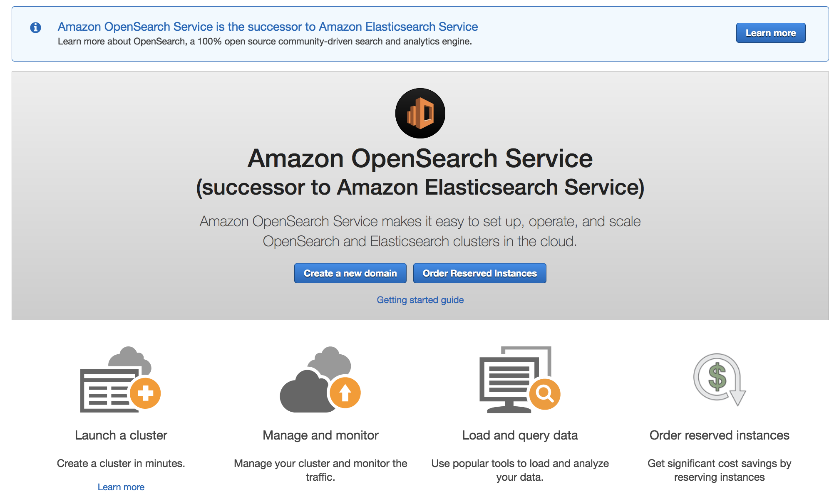Screen dimensions: 839x504
Task: Click the Amazon OpenSearch Service logo
Action: coord(419,114)
